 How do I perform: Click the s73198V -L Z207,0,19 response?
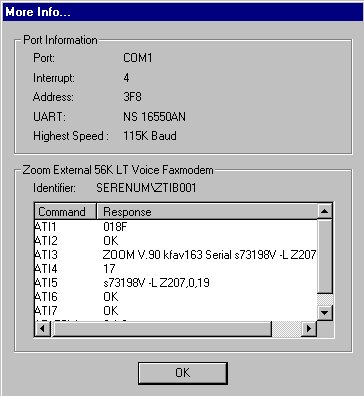pyautogui.click(x=156, y=283)
